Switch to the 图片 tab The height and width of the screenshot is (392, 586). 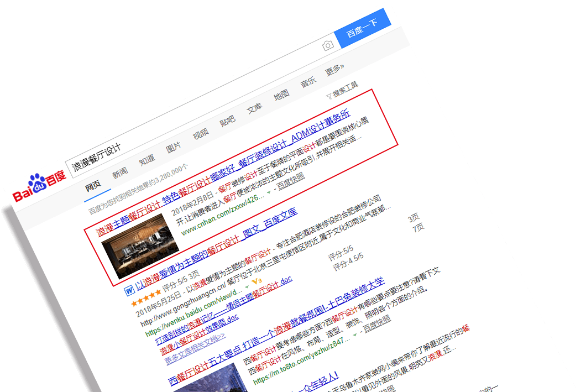(x=174, y=147)
